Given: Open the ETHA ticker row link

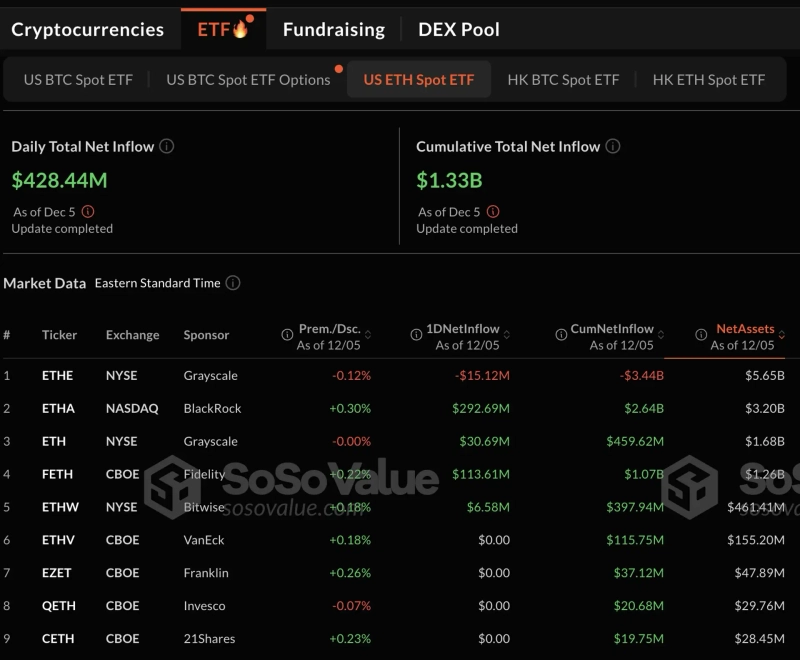Looking at the screenshot, I should [x=59, y=408].
